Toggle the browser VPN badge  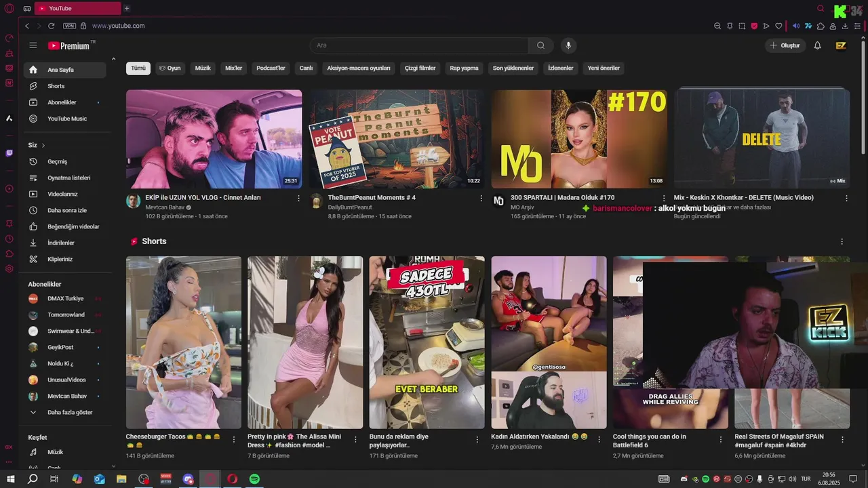(x=69, y=26)
